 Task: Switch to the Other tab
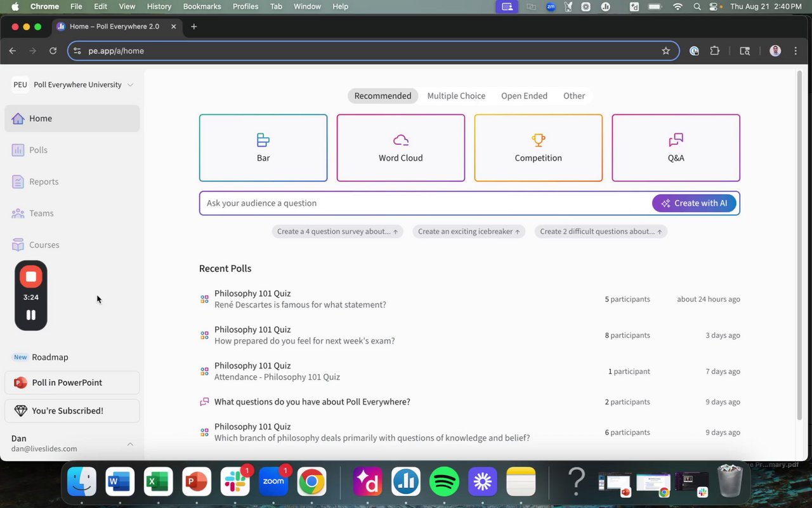click(574, 96)
